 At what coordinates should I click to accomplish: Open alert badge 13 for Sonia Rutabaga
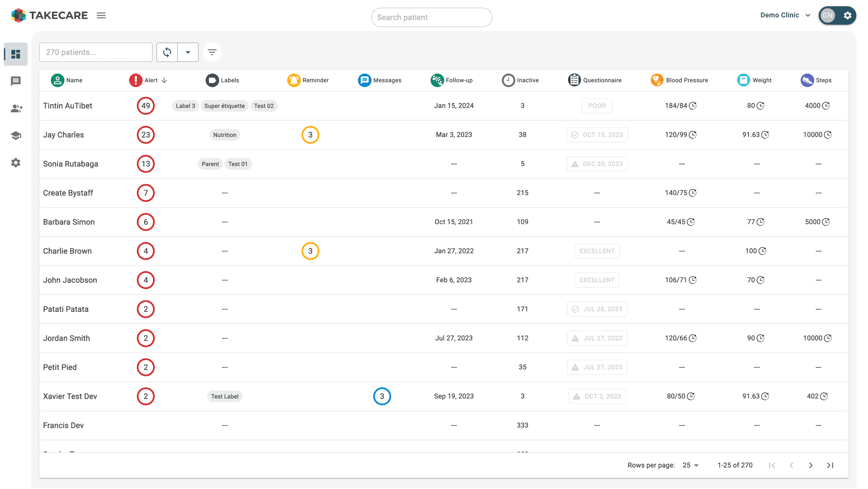pyautogui.click(x=146, y=164)
